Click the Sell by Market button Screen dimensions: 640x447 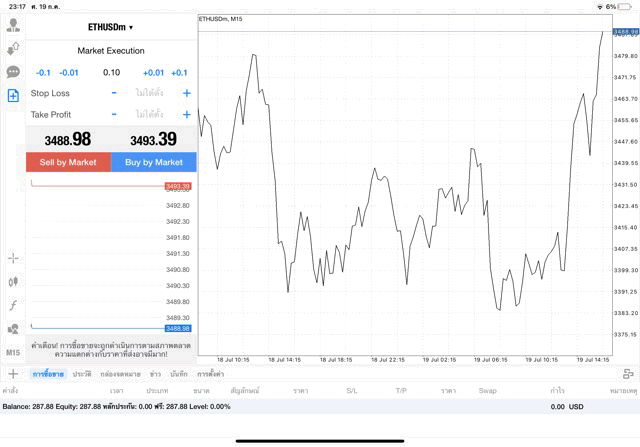pyautogui.click(x=68, y=162)
